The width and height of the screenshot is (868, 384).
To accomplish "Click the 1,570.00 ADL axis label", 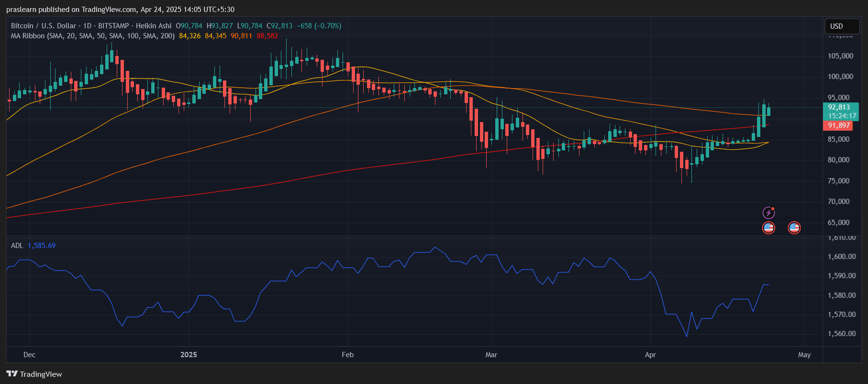I will coord(842,315).
